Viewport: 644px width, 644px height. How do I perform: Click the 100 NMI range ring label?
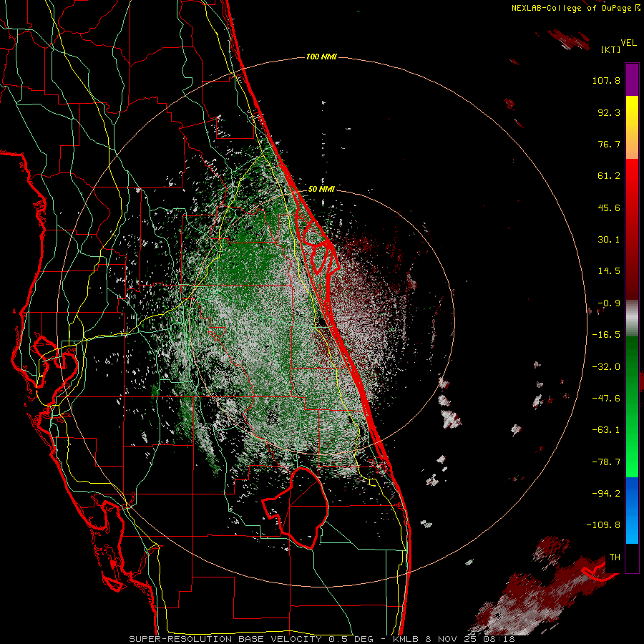point(321,57)
